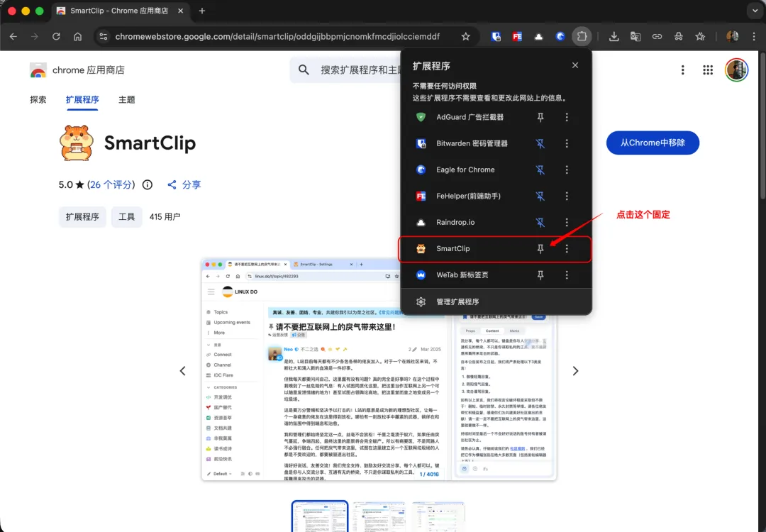The height and width of the screenshot is (532, 766).
Task: Open Google apps grid
Action: [708, 70]
